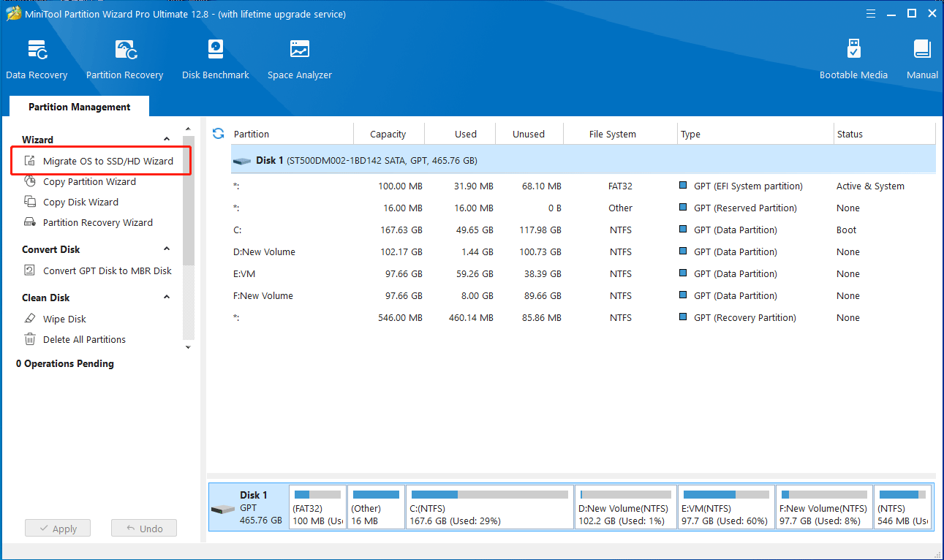Screen dimensions: 944x560
Task: Switch to the Partition Management tab
Action: pyautogui.click(x=80, y=107)
